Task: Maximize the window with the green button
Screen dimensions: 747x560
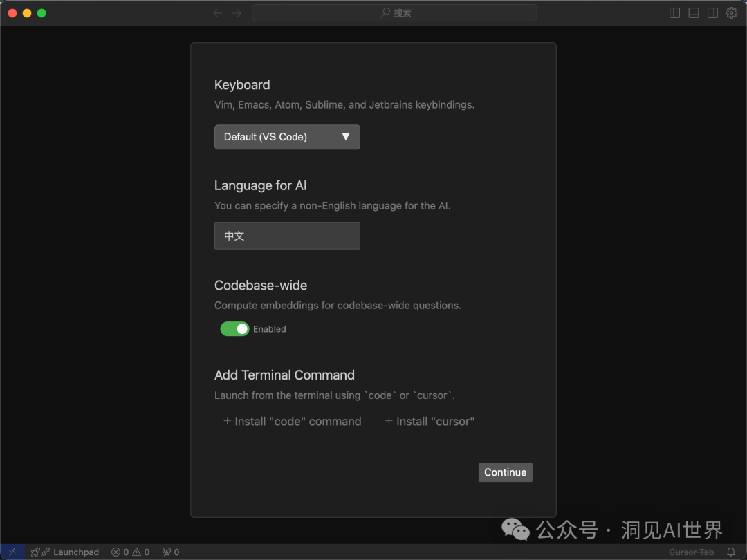Action: click(41, 13)
